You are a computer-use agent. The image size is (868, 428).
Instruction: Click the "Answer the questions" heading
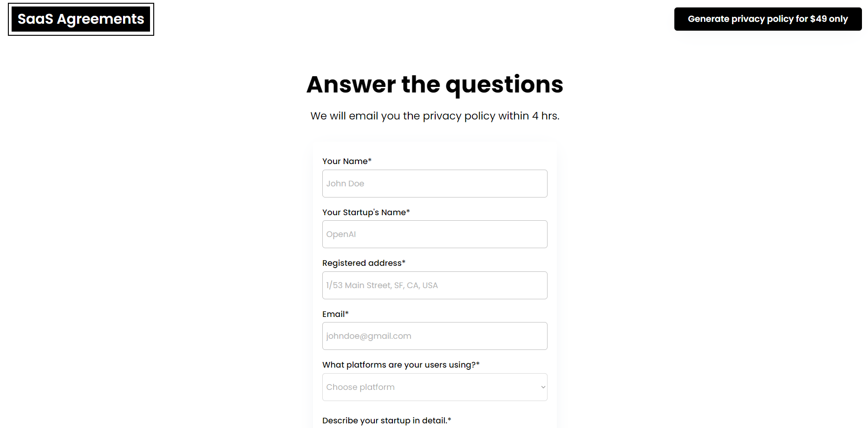point(435,85)
